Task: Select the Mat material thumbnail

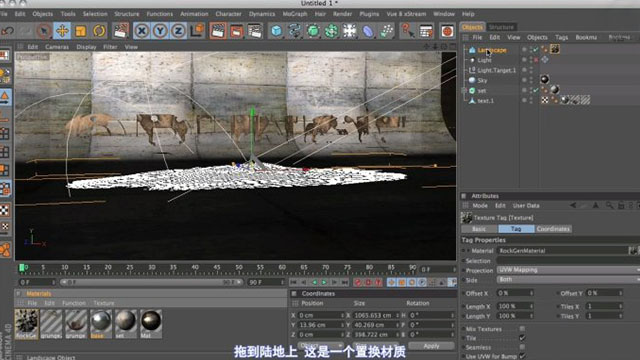Action: 151,323
